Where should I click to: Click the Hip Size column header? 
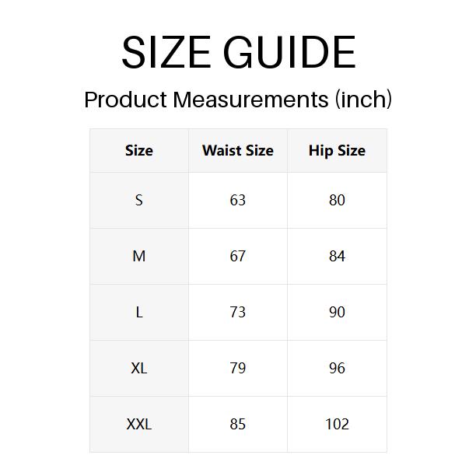coord(337,151)
